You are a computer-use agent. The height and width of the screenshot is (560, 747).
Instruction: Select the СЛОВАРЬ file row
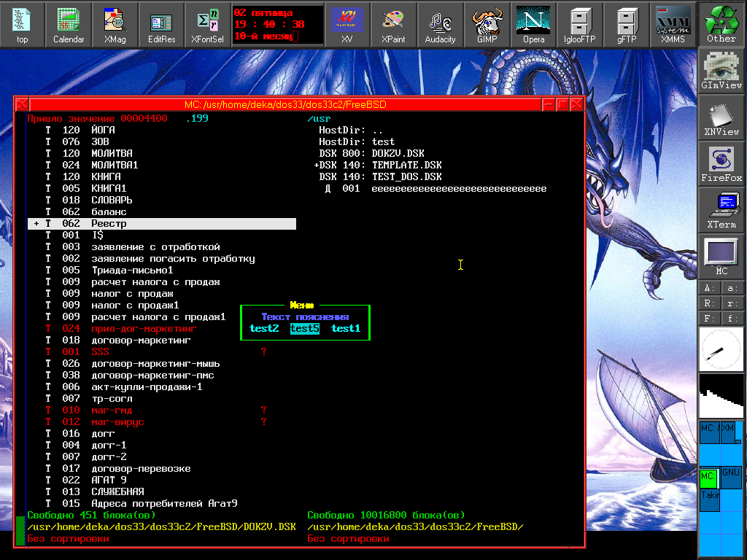[161, 200]
